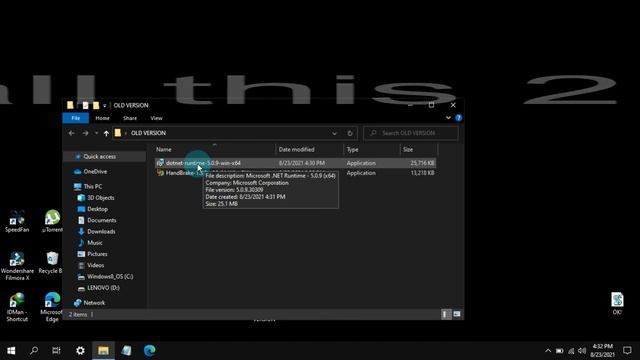The height and width of the screenshot is (360, 640).
Task: Open volume control in system tray
Action: click(582, 351)
